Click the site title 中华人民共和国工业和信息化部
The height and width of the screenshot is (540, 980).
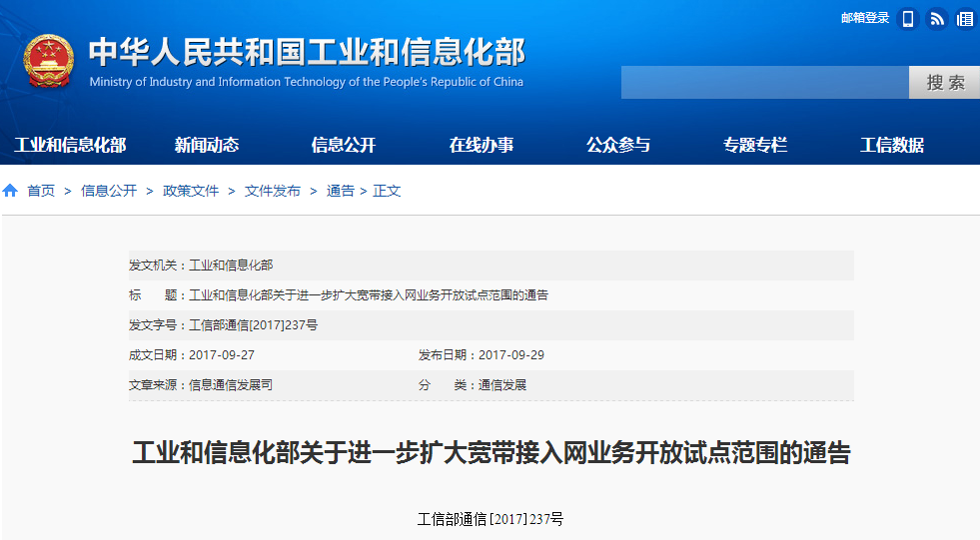(307, 51)
